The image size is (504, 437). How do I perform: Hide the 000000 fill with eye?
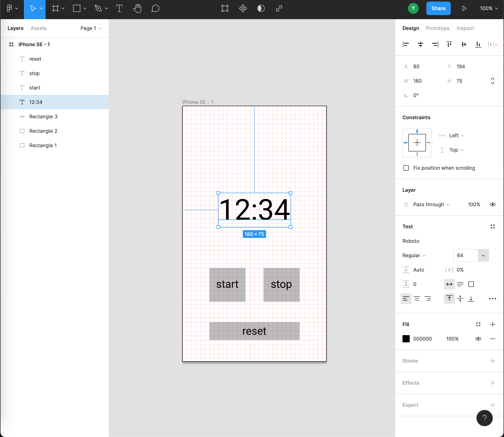point(478,339)
